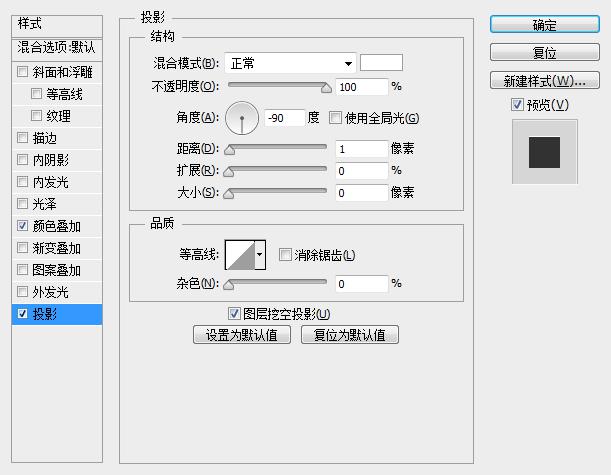Screen dimensions: 611x475
Task: Click 复位为默认值 button
Action: (350, 335)
